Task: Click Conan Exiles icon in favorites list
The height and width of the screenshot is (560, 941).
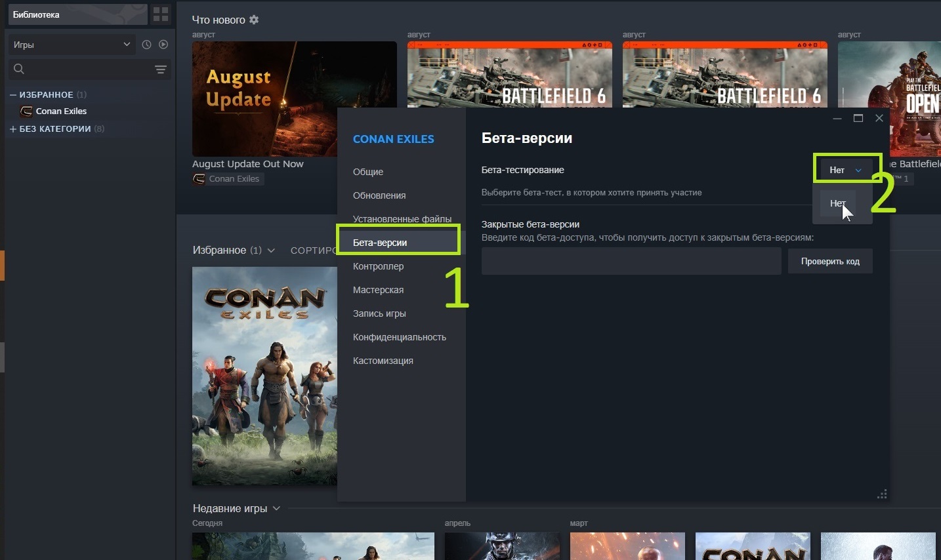Action: (x=26, y=111)
